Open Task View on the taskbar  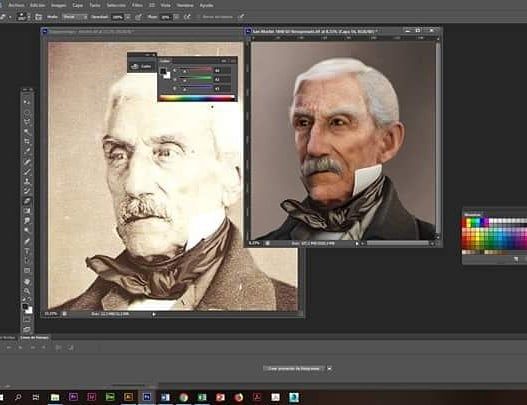pos(36,397)
